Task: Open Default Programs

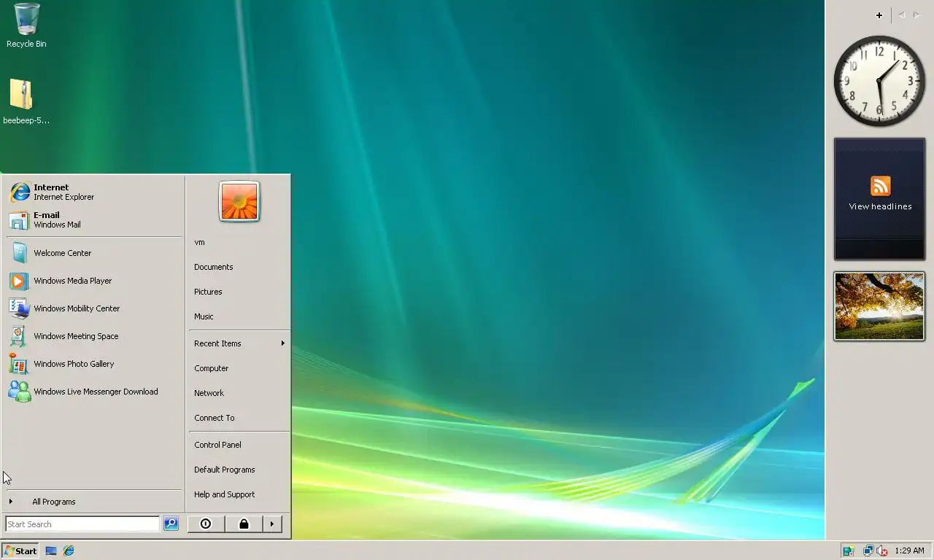Action: 239,470
